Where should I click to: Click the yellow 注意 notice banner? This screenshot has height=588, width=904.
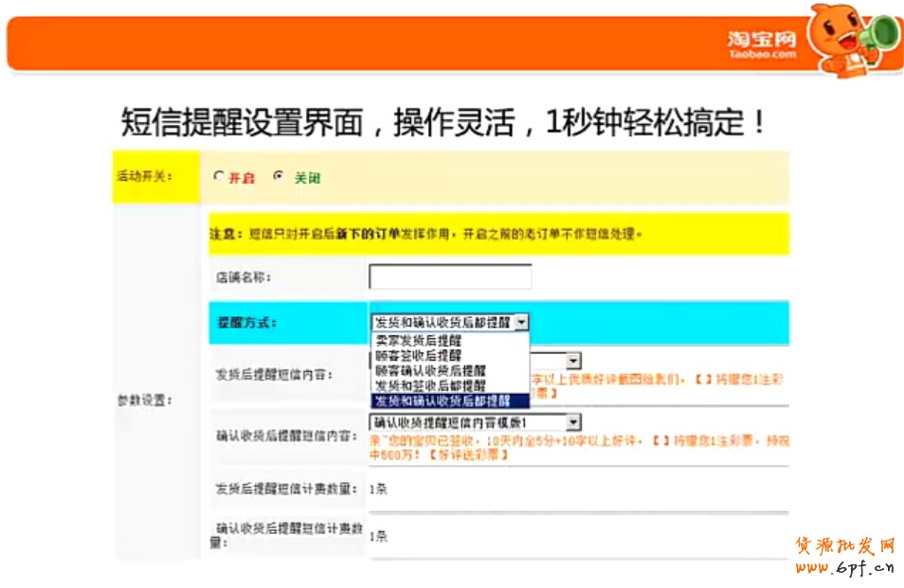[x=497, y=233]
